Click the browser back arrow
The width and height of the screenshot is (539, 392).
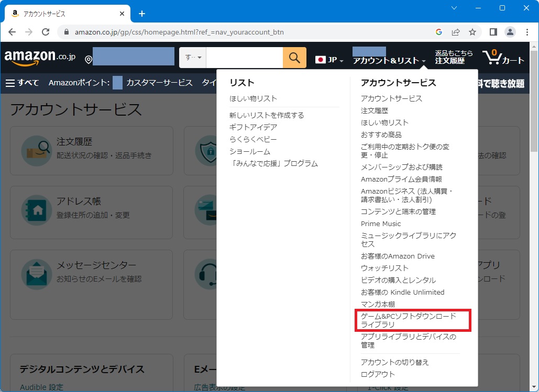12,32
